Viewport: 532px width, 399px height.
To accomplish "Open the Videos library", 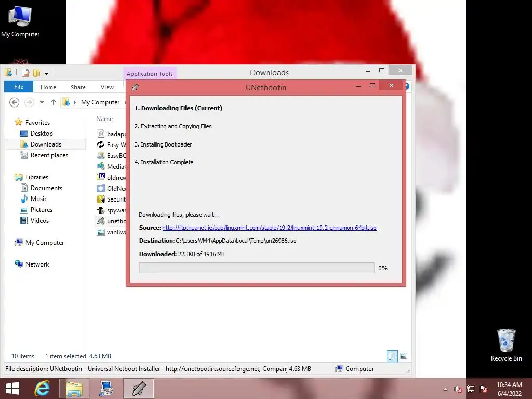I will pyautogui.click(x=39, y=220).
